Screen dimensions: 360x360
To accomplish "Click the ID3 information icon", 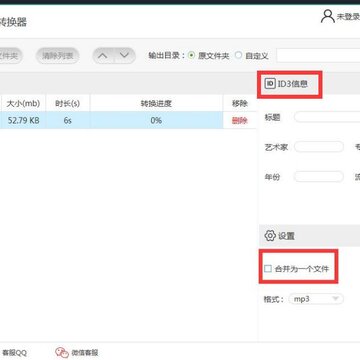I will click(270, 84).
